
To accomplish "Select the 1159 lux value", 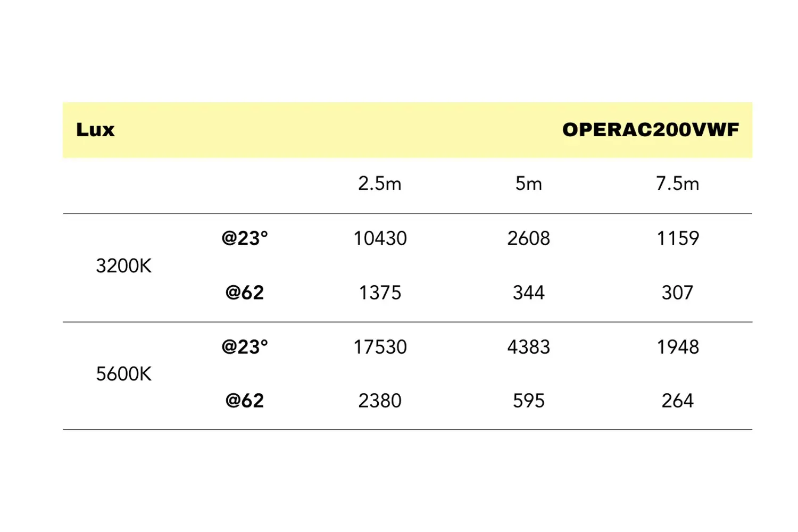I will tap(678, 238).
